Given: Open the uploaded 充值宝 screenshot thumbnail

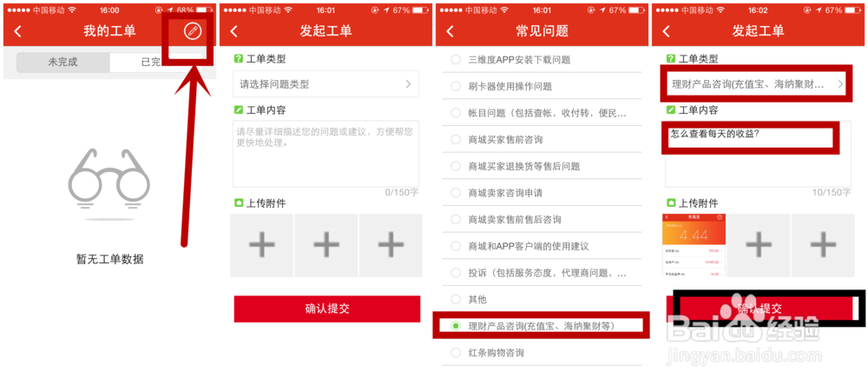Looking at the screenshot, I should point(694,245).
